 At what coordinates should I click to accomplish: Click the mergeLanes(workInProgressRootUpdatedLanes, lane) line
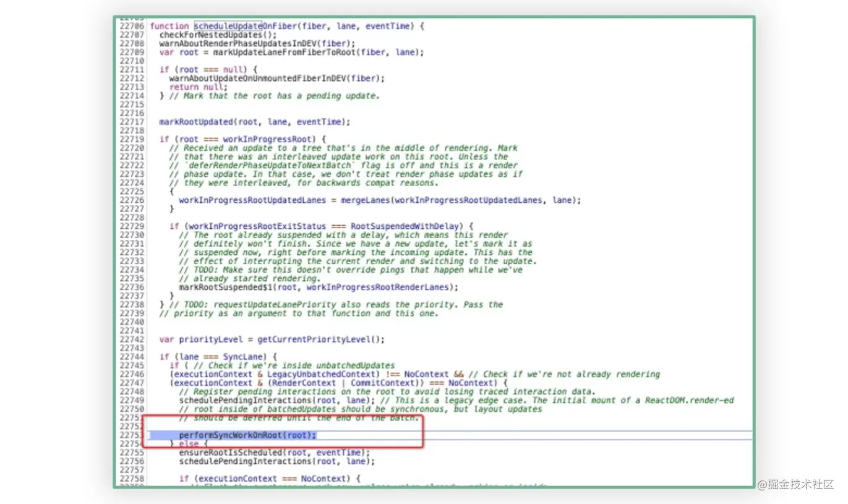click(x=380, y=200)
